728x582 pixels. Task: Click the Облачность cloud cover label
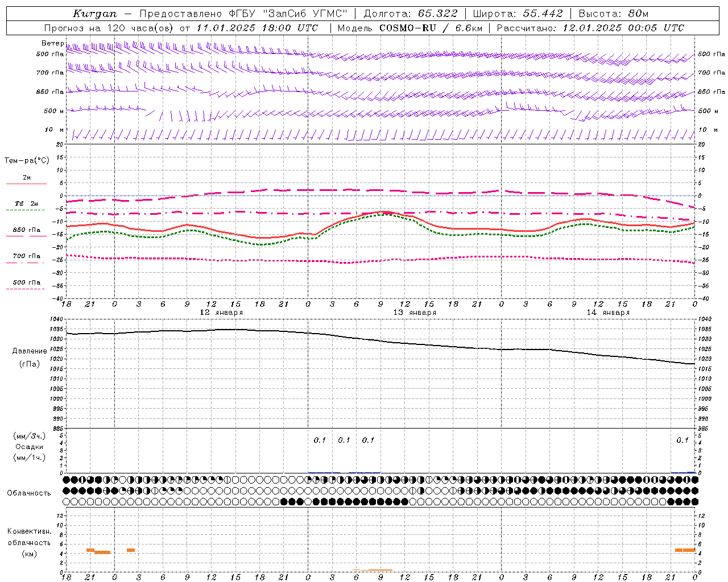click(29, 493)
